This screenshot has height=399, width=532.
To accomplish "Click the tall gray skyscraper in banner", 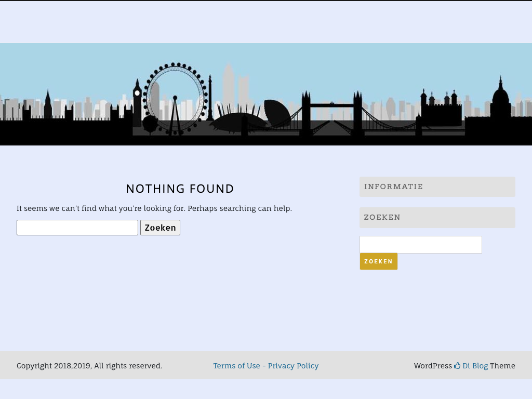I will [x=228, y=86].
